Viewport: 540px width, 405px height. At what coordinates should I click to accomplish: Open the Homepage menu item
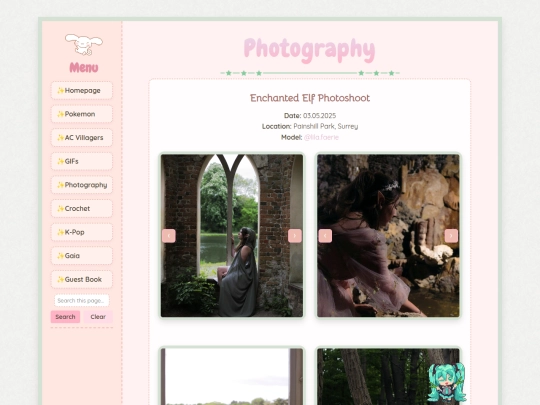click(x=82, y=91)
